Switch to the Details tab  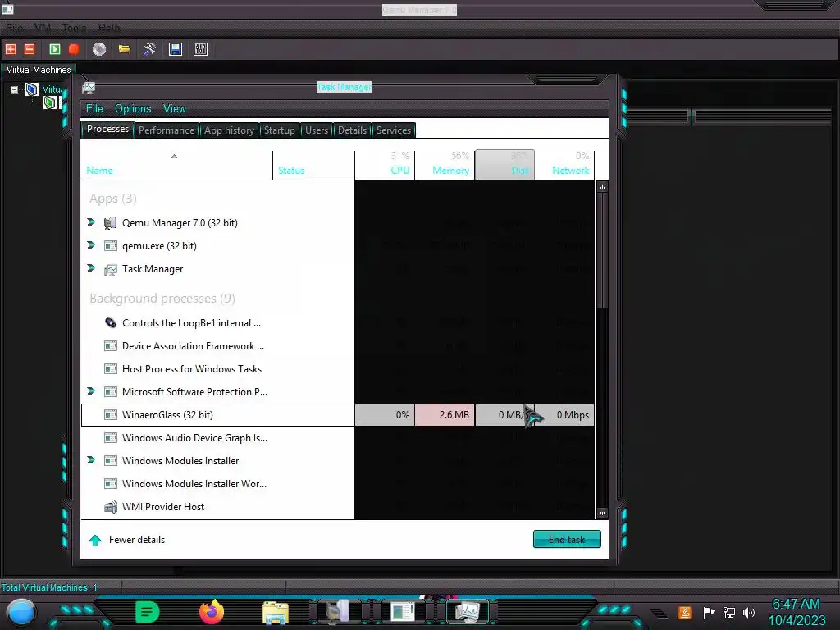click(x=352, y=130)
